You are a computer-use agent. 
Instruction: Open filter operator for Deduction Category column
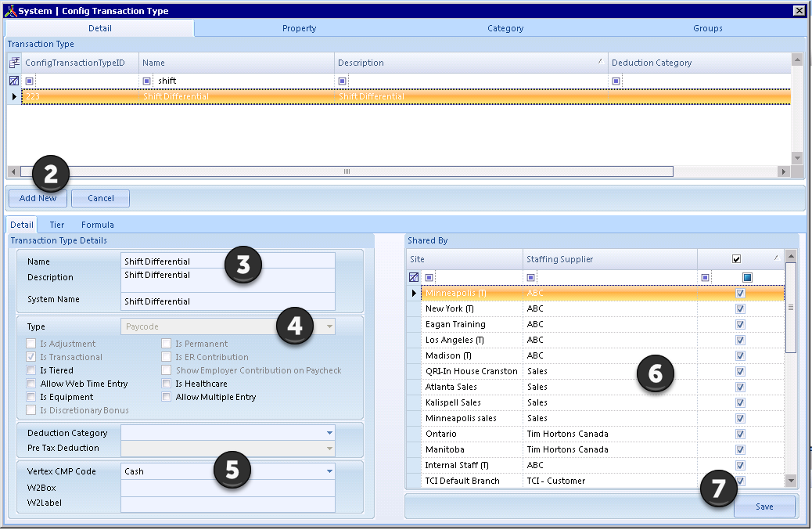[x=616, y=81]
